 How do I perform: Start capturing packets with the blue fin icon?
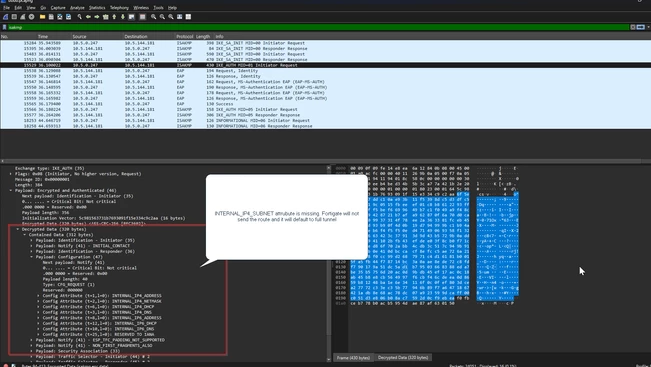[5, 17]
